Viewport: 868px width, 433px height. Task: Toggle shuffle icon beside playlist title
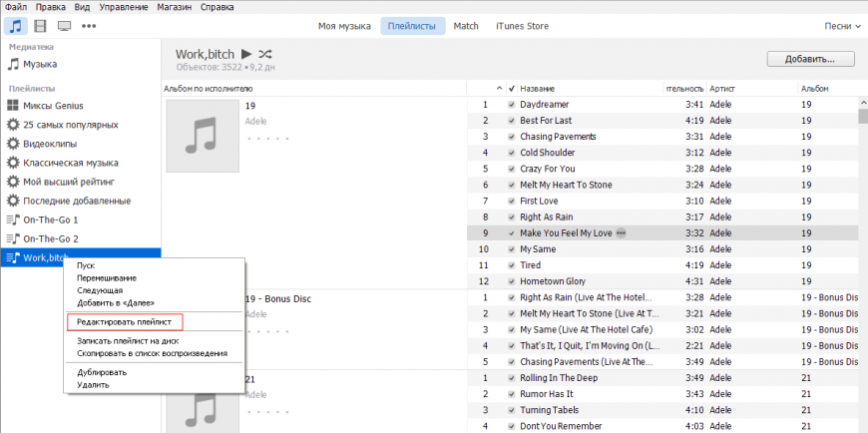pos(266,53)
